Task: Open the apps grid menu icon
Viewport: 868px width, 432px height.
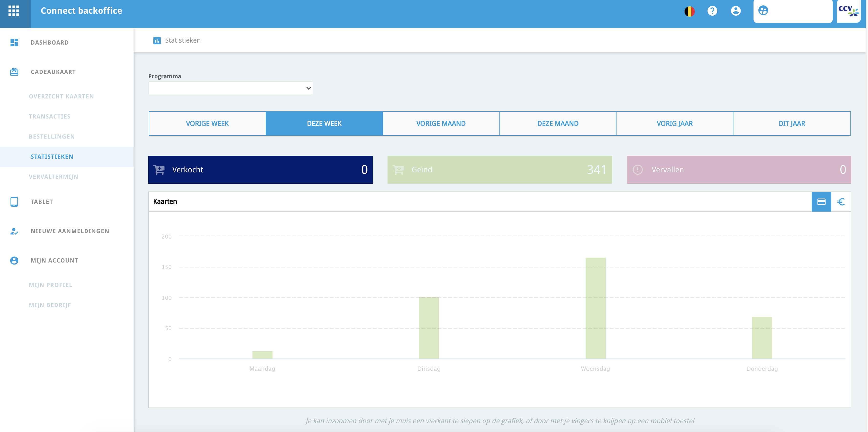Action: click(x=13, y=11)
